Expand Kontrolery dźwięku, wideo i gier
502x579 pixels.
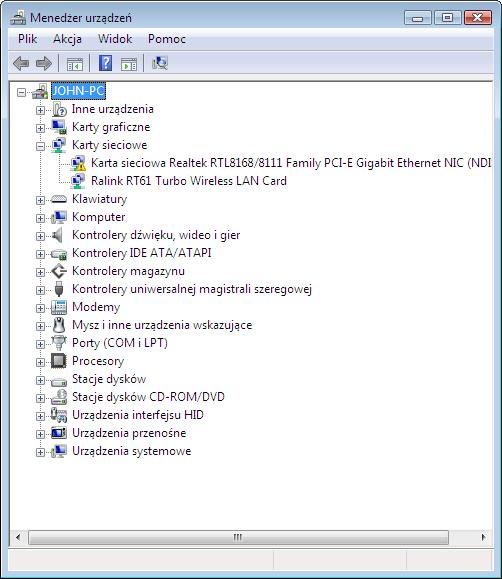40,236
